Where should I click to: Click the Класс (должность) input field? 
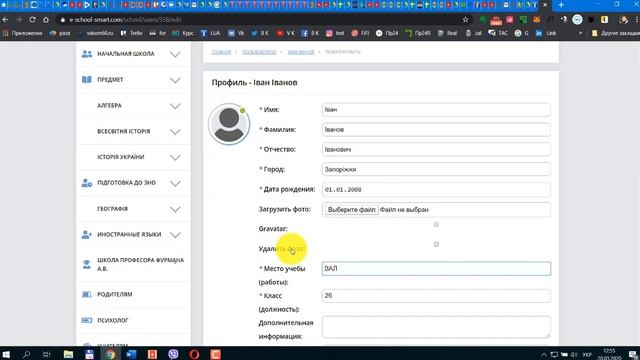coord(436,296)
